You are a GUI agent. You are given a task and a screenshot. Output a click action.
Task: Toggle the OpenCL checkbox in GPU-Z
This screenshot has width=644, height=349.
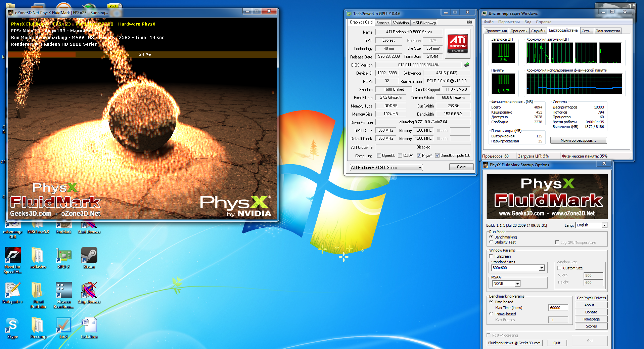click(379, 156)
